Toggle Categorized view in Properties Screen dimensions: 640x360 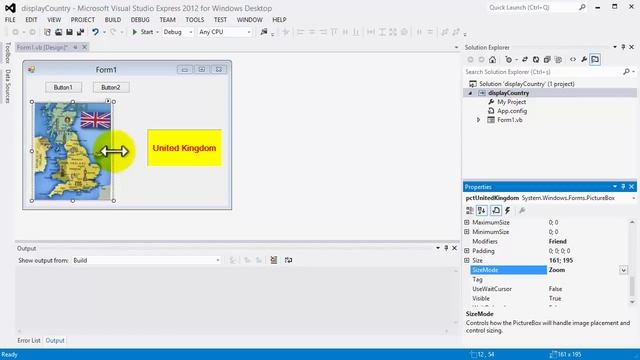click(x=470, y=211)
